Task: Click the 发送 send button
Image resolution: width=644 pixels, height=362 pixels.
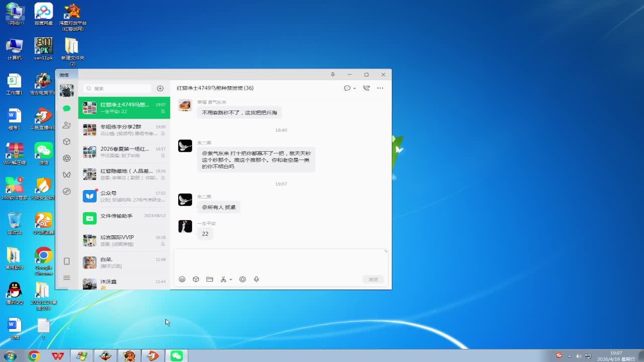Action: (373, 279)
